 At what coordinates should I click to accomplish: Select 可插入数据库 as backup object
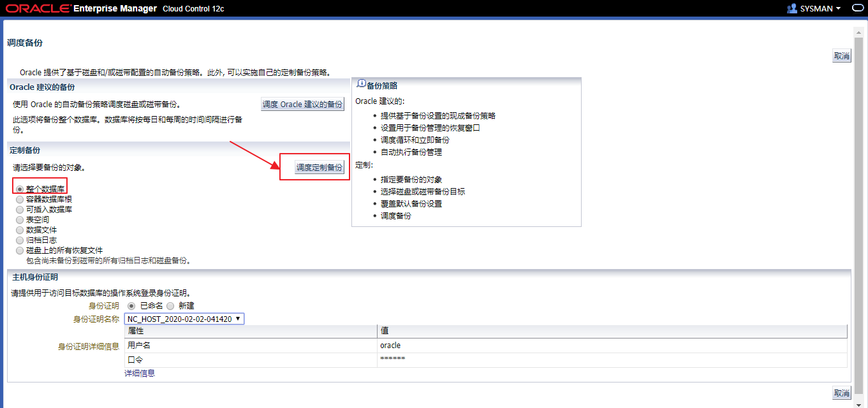tap(20, 210)
